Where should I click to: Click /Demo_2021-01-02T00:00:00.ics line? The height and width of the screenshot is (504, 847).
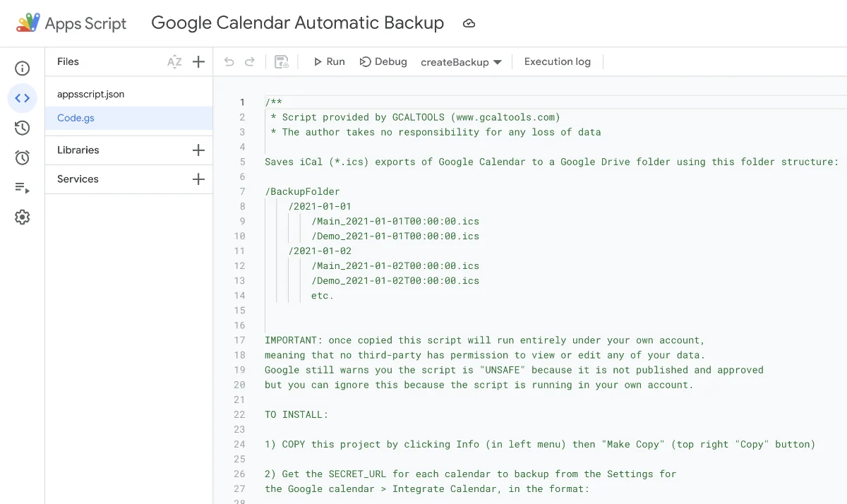(395, 280)
